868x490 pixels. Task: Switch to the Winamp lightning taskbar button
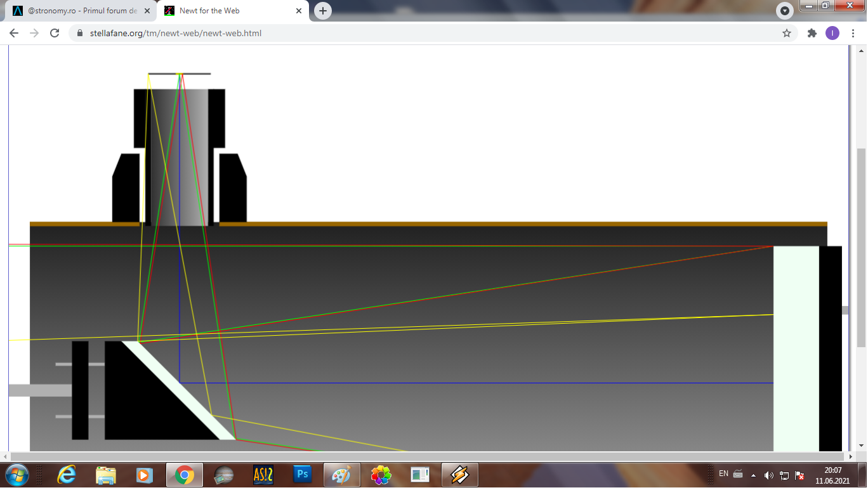click(x=460, y=475)
